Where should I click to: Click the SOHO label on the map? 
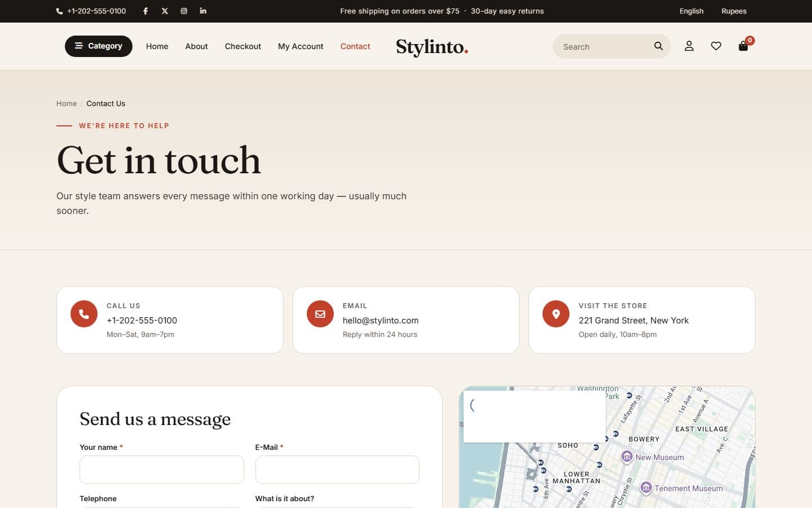568,445
